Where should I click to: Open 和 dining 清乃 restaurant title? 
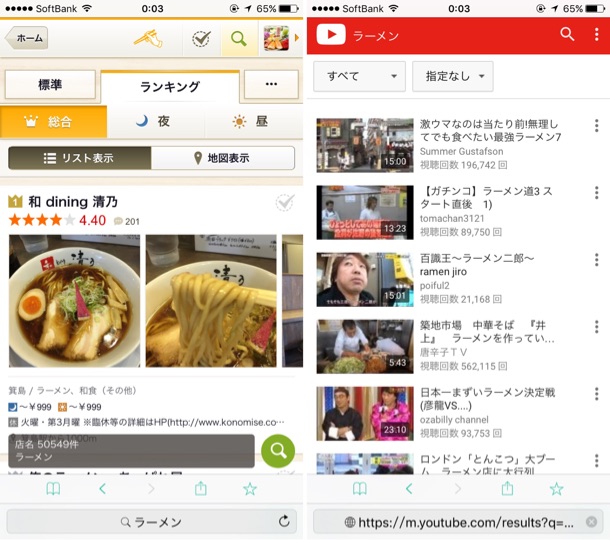(x=72, y=202)
